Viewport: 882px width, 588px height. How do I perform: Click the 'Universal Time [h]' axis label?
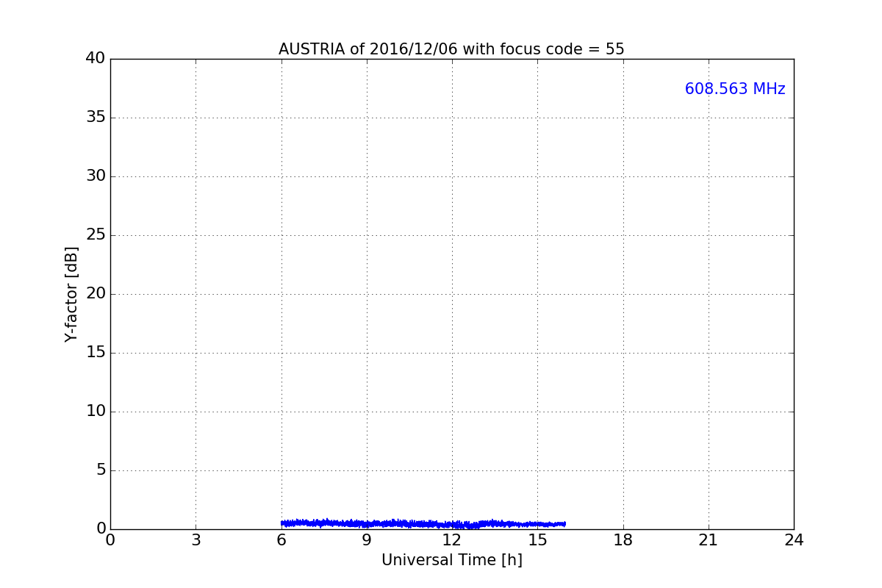tap(452, 560)
